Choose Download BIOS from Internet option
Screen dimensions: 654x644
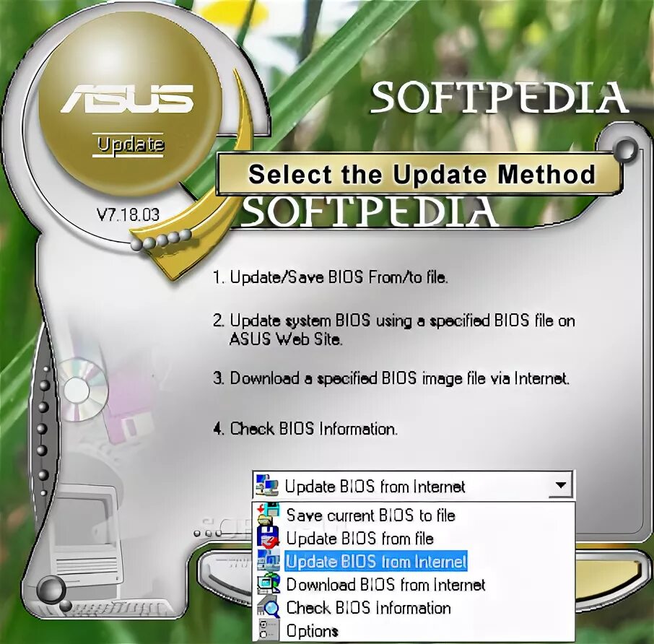tap(385, 584)
